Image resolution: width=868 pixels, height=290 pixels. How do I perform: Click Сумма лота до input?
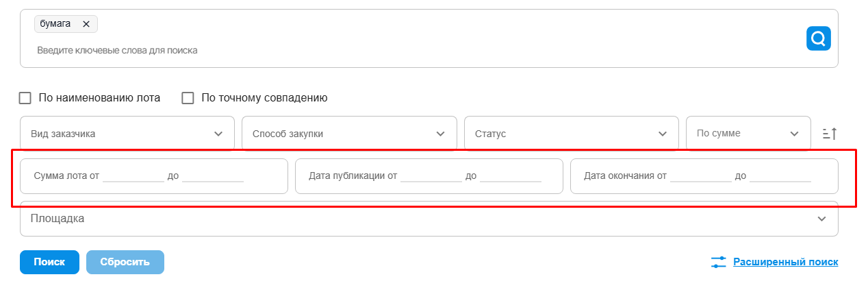tap(213, 176)
